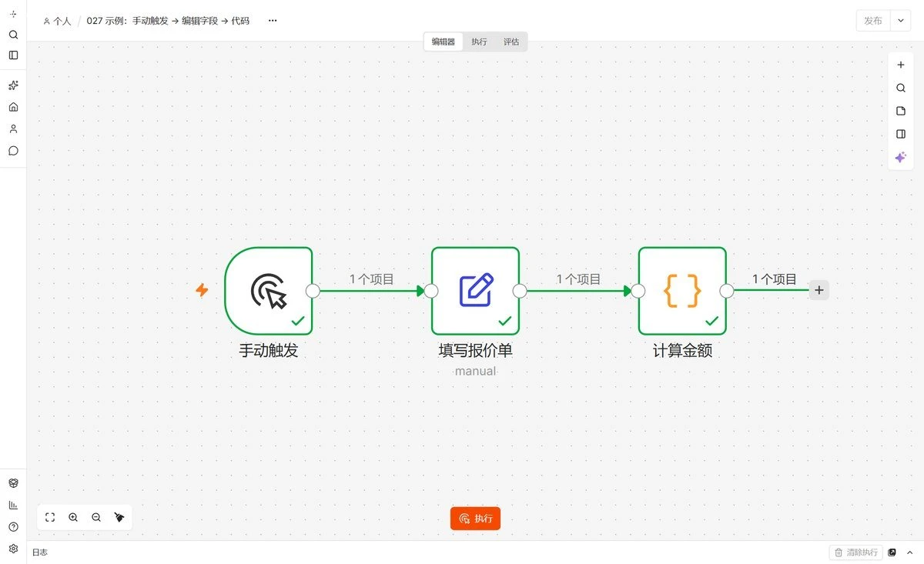Tidy up workflow with broom icon
The width and height of the screenshot is (924, 564).
119,518
